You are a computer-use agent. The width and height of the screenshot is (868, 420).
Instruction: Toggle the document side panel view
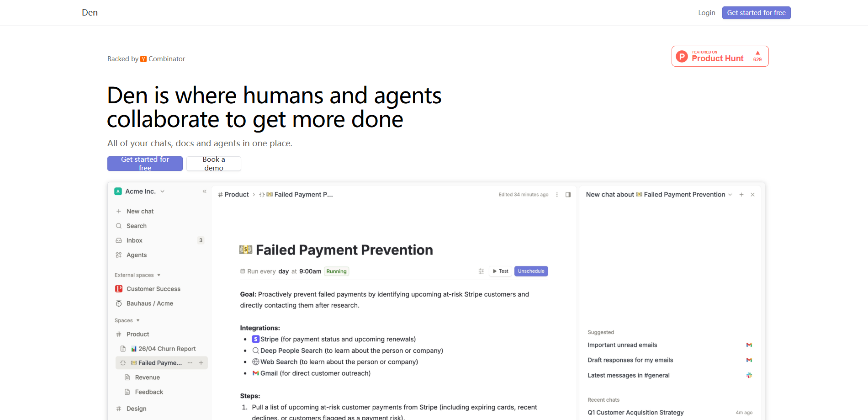[x=568, y=194]
